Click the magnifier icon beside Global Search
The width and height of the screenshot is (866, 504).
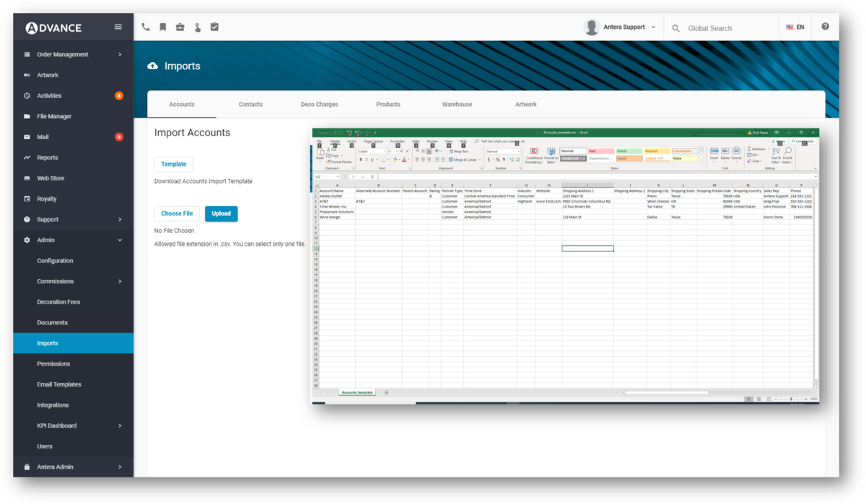(x=675, y=27)
